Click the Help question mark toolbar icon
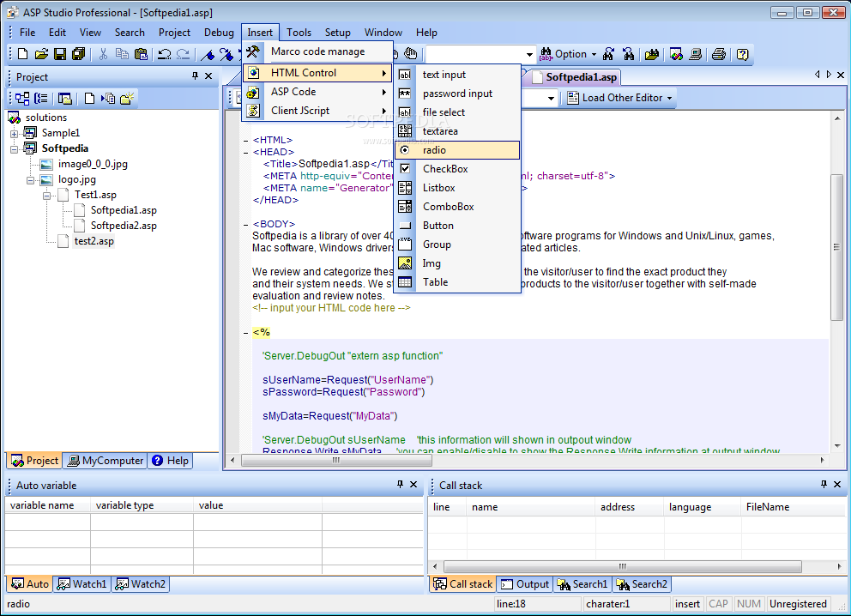Screen dimensions: 851x616 click(x=742, y=54)
